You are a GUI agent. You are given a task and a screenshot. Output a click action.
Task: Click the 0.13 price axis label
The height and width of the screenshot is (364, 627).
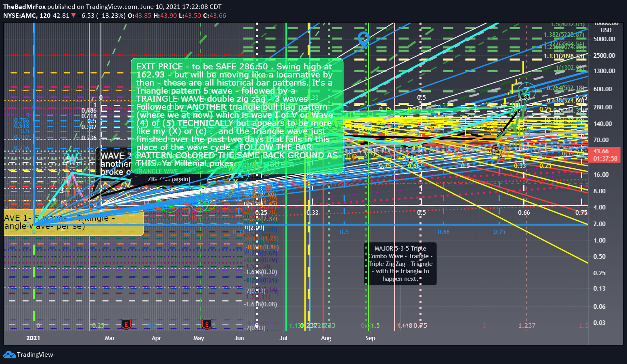tap(600, 289)
